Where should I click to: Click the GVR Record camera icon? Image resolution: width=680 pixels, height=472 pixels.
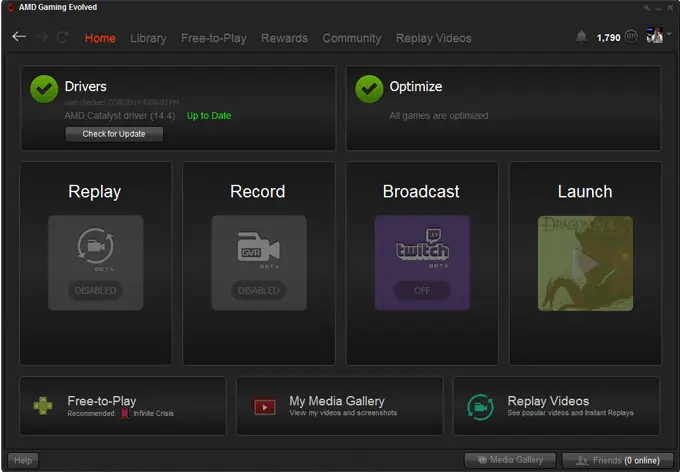point(258,247)
